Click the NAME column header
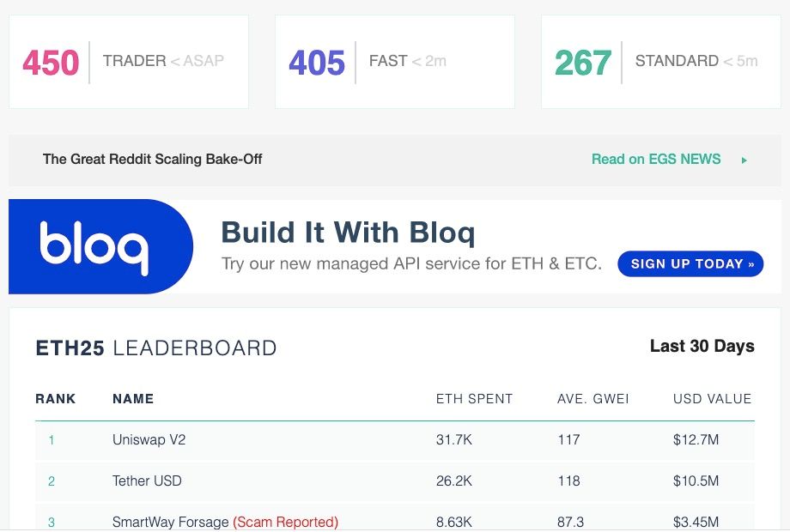790x532 pixels. click(x=133, y=399)
